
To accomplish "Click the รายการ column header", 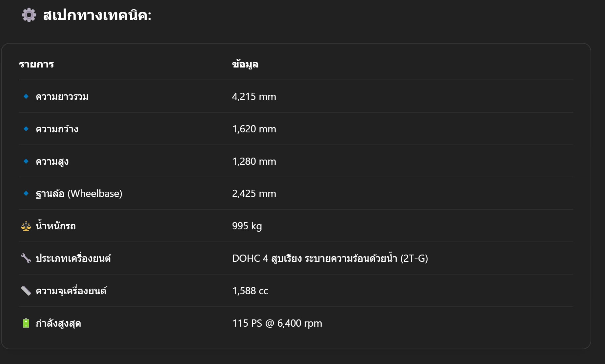I will click(36, 64).
